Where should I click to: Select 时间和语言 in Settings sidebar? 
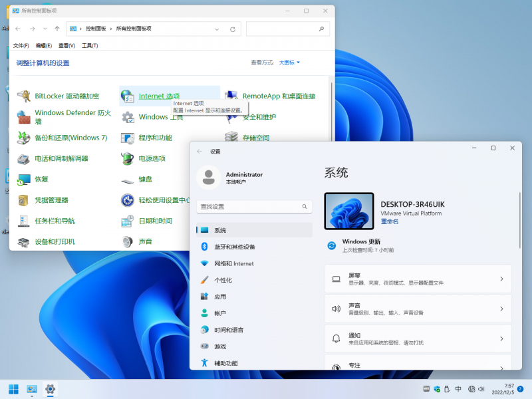click(x=254, y=330)
